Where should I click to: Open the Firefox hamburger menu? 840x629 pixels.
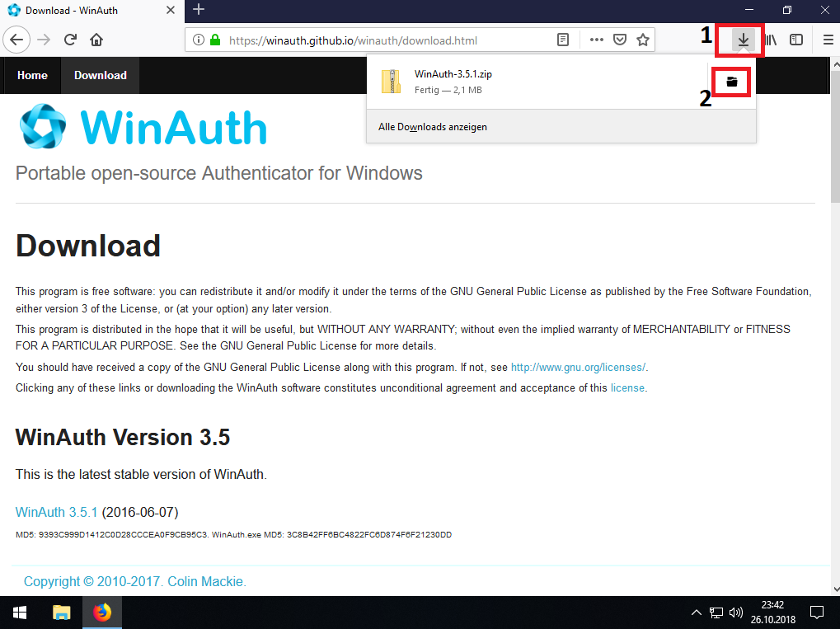coord(828,40)
